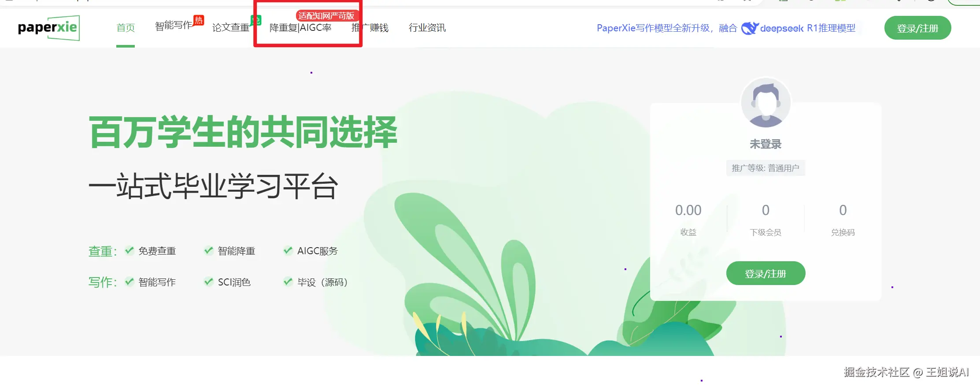The width and height of the screenshot is (980, 389).
Task: Click the 免费查重 feature link
Action: 157,251
